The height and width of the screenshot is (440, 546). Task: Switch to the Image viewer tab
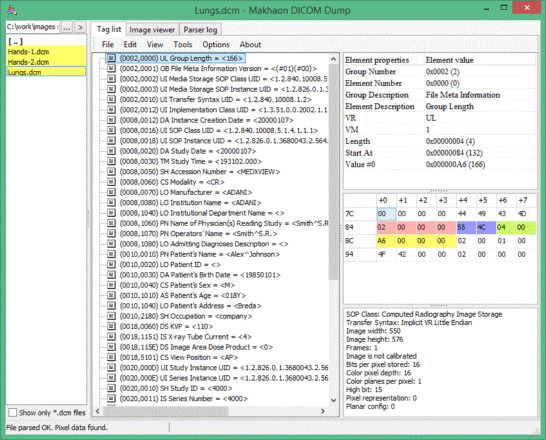(152, 30)
